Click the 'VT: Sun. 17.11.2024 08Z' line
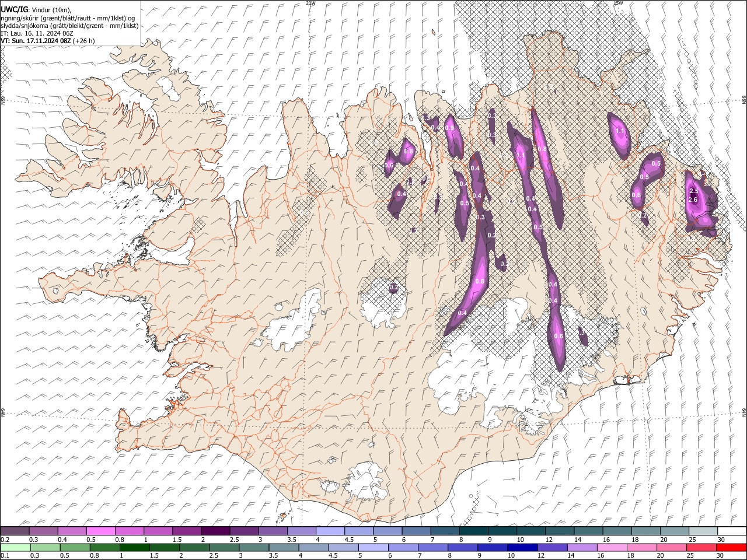 [47, 41]
